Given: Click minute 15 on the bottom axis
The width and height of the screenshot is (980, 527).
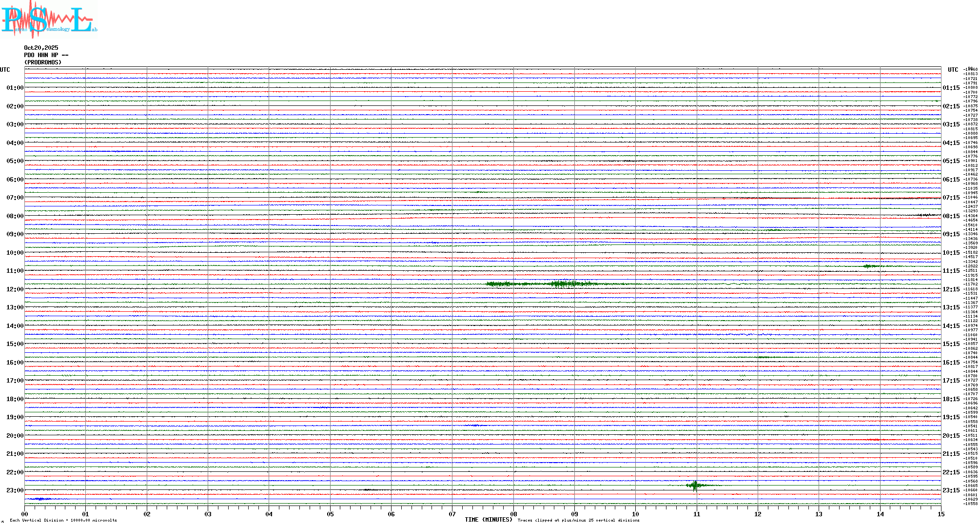Looking at the screenshot, I should tap(941, 514).
